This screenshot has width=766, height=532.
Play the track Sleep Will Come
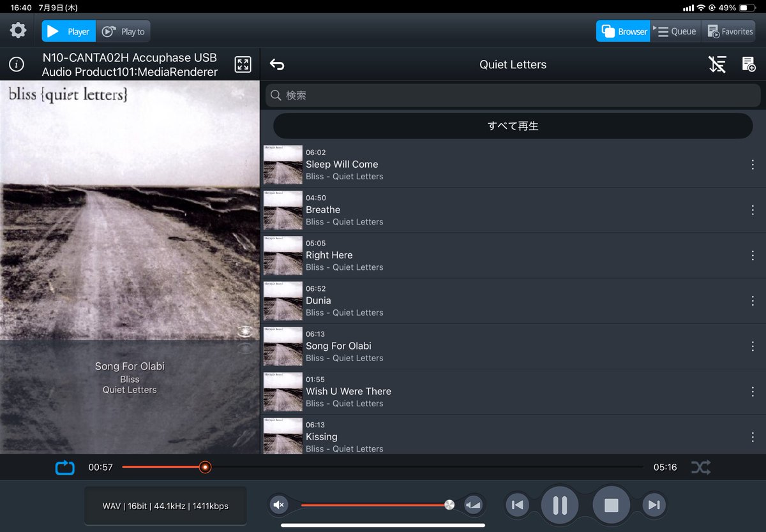coord(513,165)
